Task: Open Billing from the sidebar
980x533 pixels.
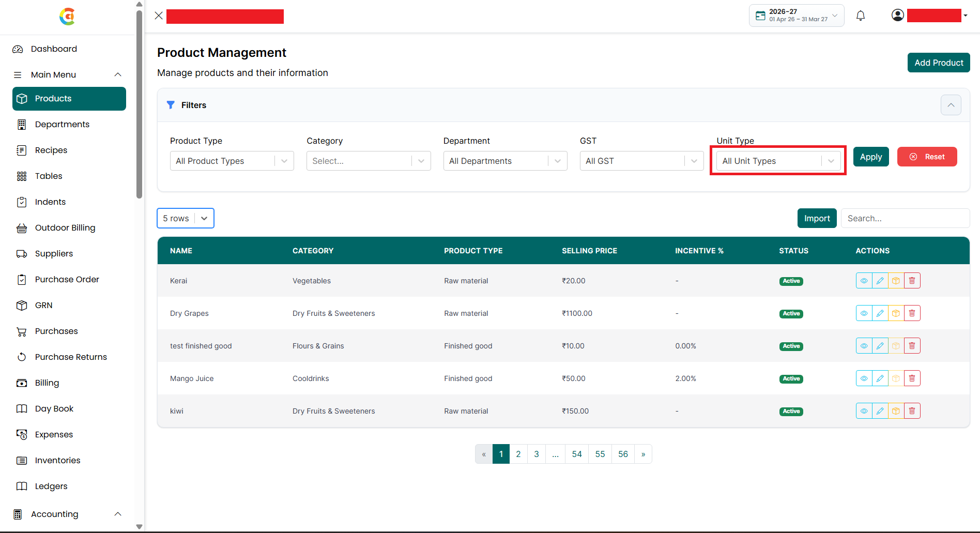Action: pyautogui.click(x=69, y=383)
